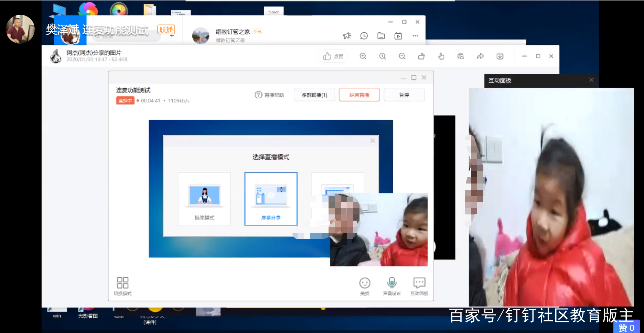
Task: Open group announcements megaphone icon
Action: tap(347, 36)
